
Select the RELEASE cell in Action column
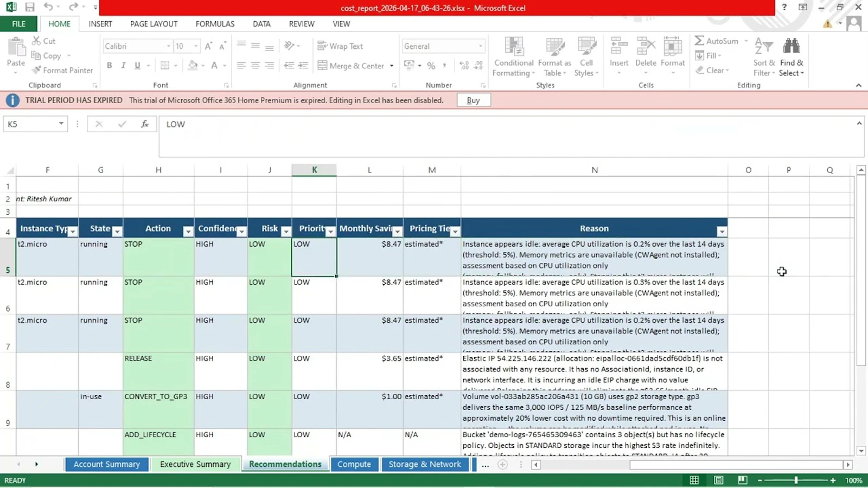click(x=158, y=371)
